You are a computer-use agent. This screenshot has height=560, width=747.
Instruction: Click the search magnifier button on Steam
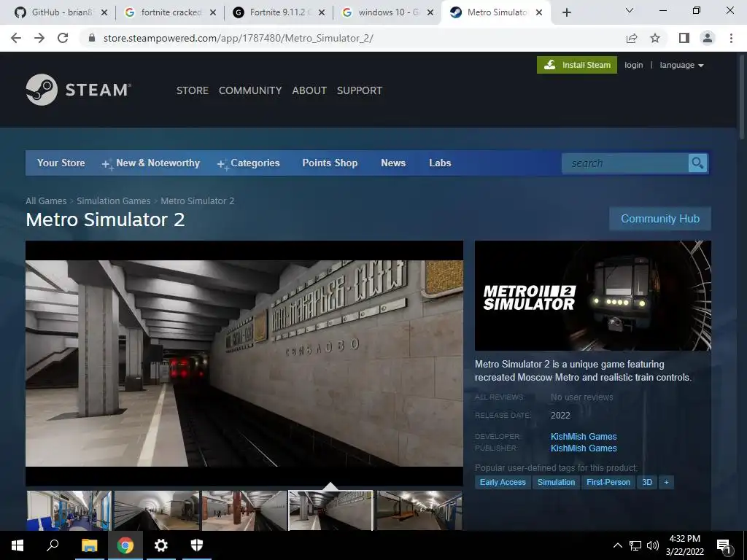tap(697, 163)
